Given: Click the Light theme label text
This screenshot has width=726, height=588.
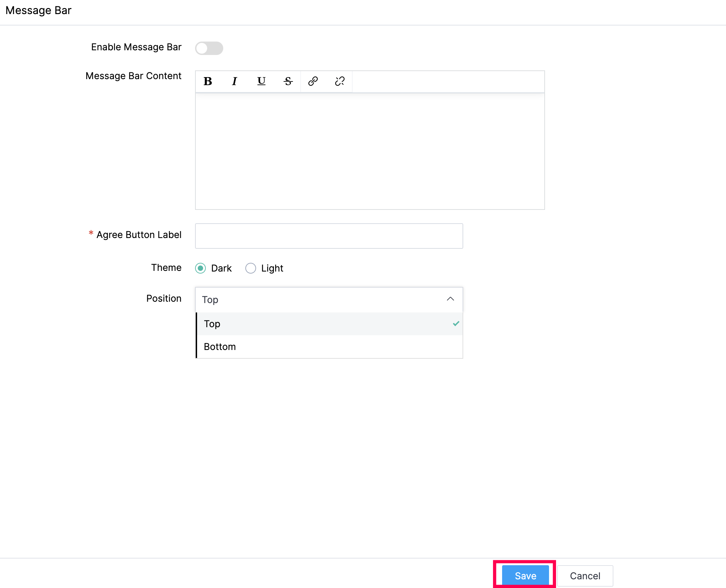Looking at the screenshot, I should (x=272, y=269).
